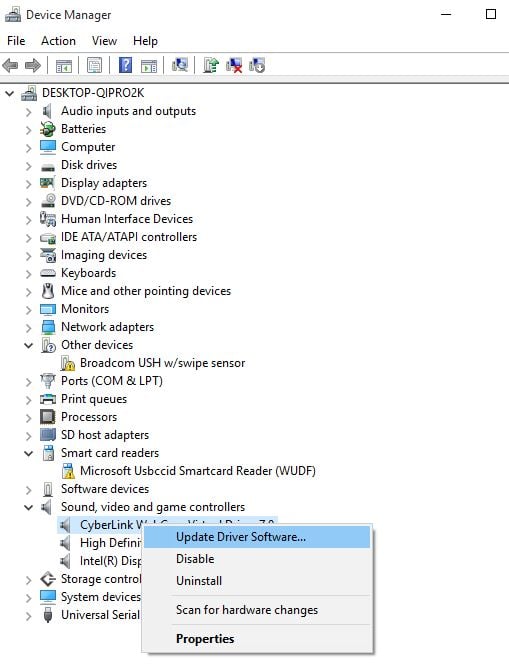Choose Disable in the context menu
This screenshot has height=671, width=509.
195,559
